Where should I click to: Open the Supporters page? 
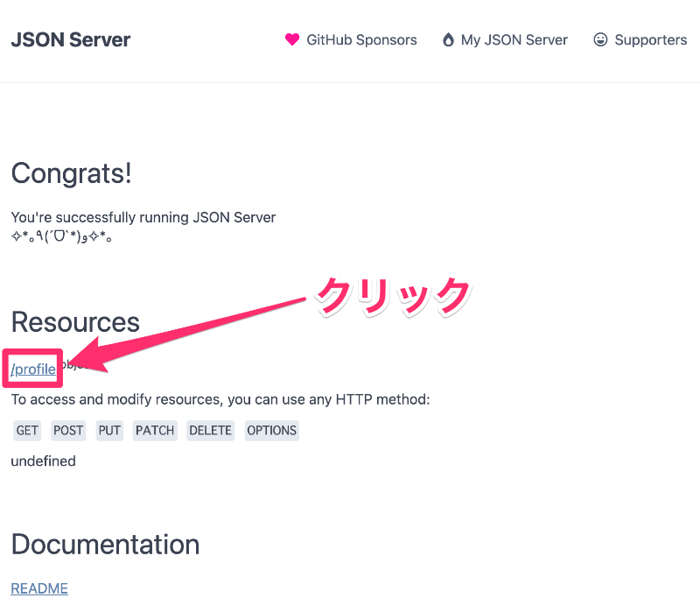pos(650,40)
